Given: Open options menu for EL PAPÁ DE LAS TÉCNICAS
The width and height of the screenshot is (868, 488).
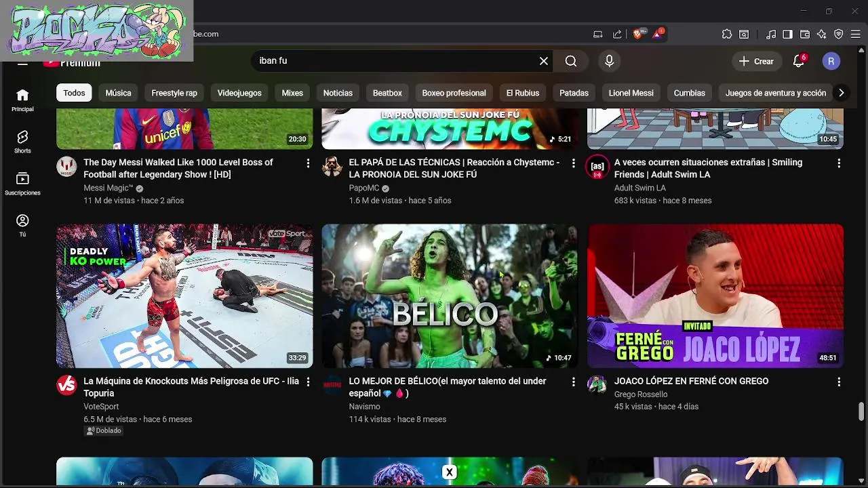Looking at the screenshot, I should point(573,163).
